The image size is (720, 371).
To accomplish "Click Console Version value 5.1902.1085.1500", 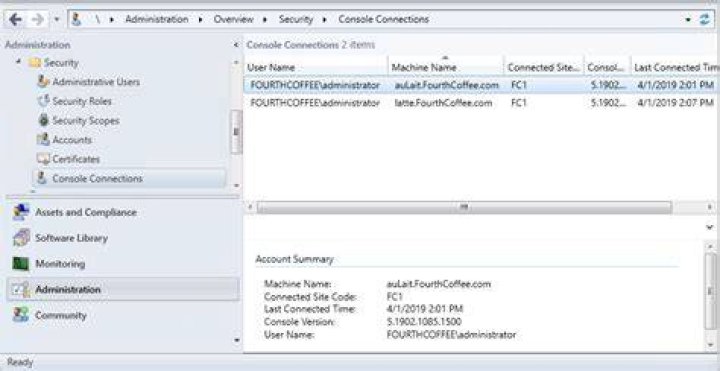I will point(424,322).
